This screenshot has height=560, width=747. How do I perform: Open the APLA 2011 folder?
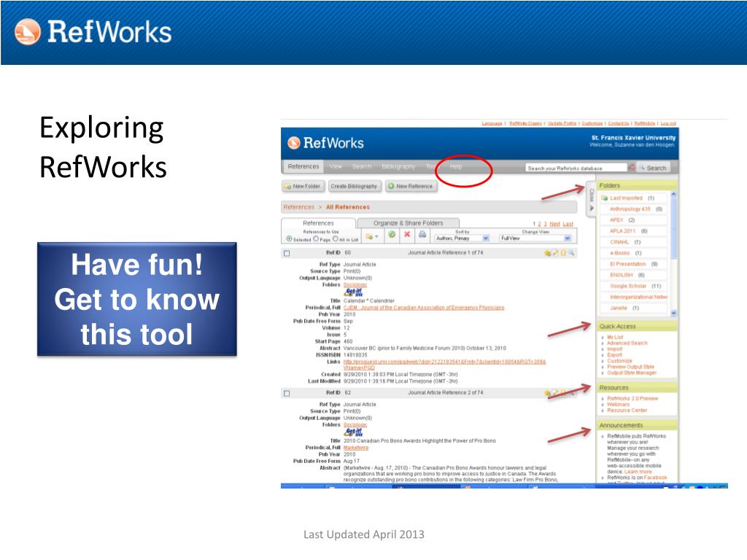623,231
